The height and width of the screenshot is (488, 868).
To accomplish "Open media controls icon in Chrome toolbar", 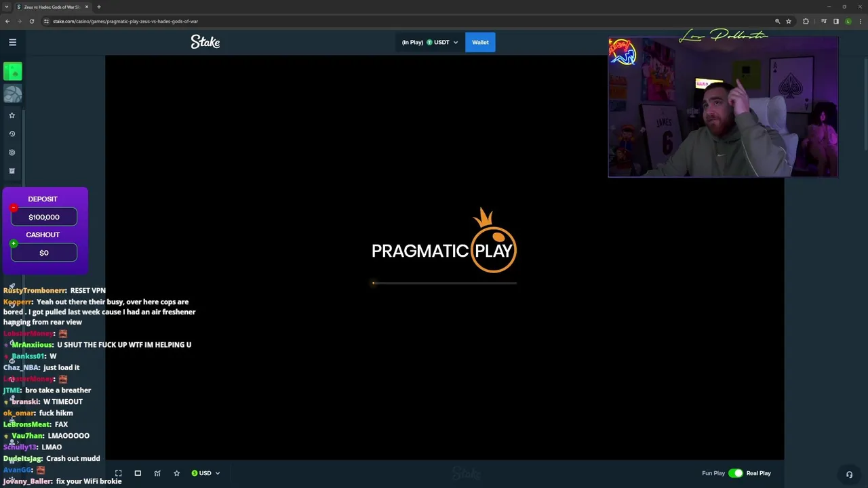I will pyautogui.click(x=824, y=21).
